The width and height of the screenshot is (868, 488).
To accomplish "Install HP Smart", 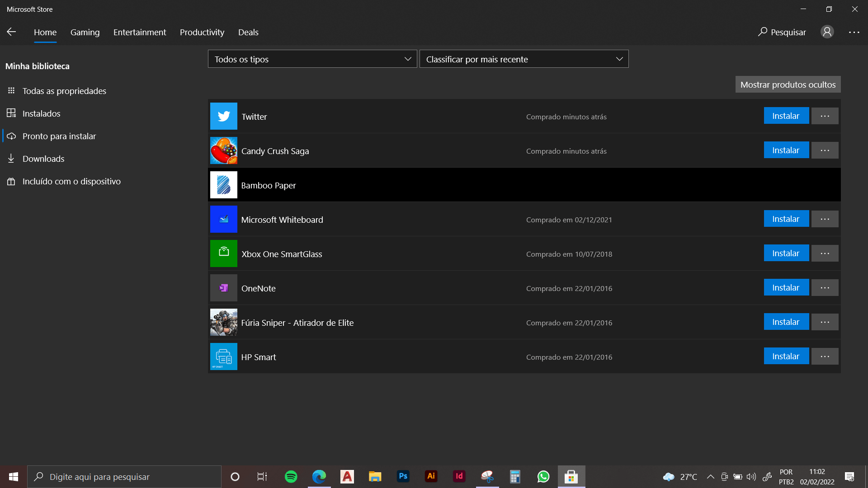I will [x=786, y=356].
